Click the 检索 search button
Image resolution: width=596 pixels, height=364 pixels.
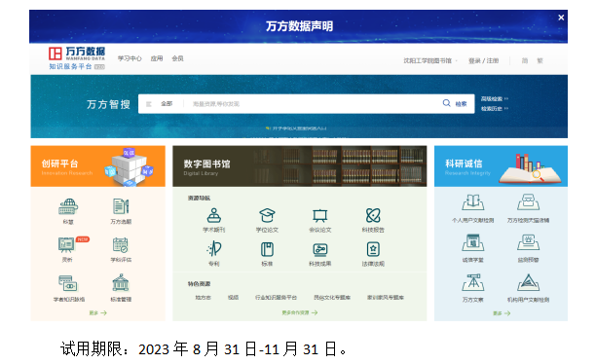455,104
